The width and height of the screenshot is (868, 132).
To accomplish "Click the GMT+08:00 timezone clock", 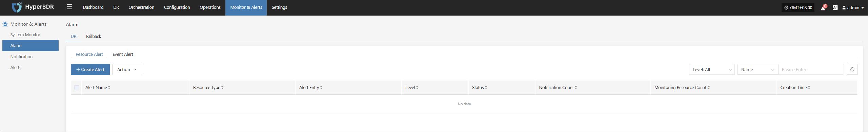I will pyautogui.click(x=798, y=7).
